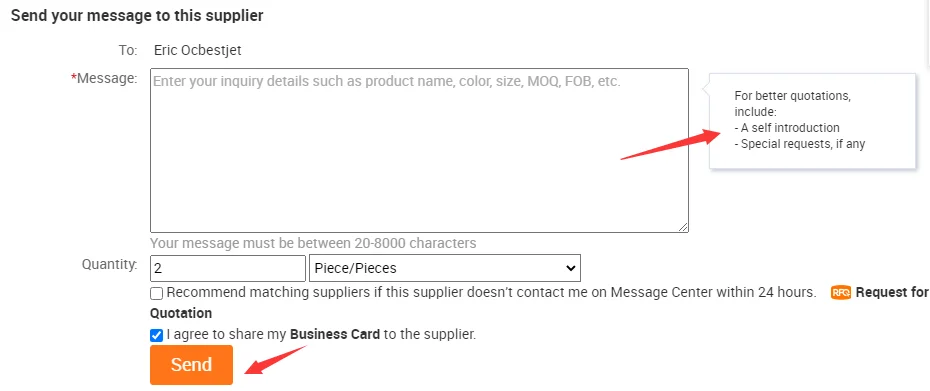Image resolution: width=930 pixels, height=391 pixels.
Task: Click the message box resize handle
Action: (683, 226)
